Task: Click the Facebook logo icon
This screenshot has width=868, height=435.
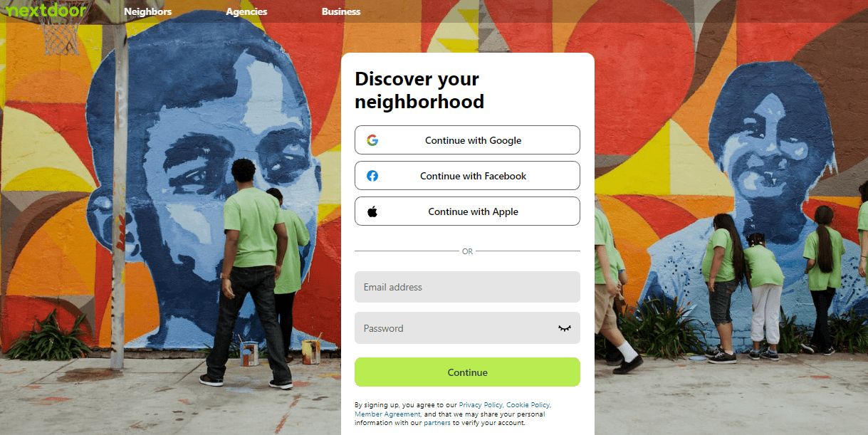Action: click(x=372, y=176)
